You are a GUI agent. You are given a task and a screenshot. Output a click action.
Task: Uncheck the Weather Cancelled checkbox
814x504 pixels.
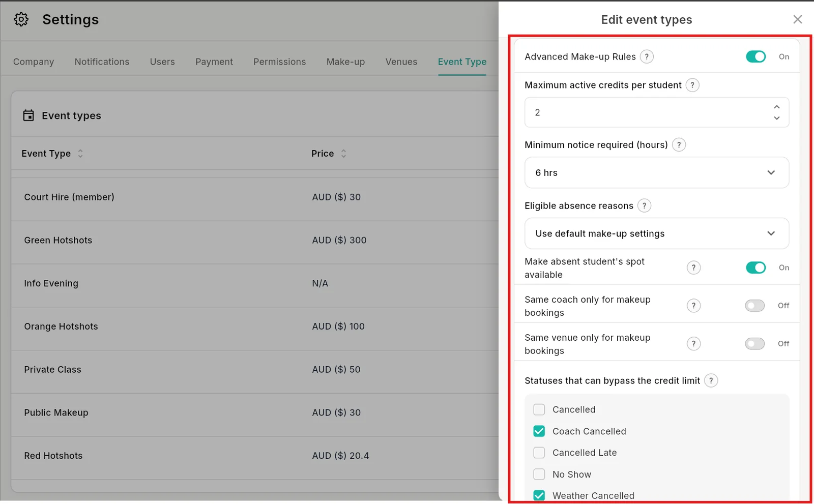[539, 495]
